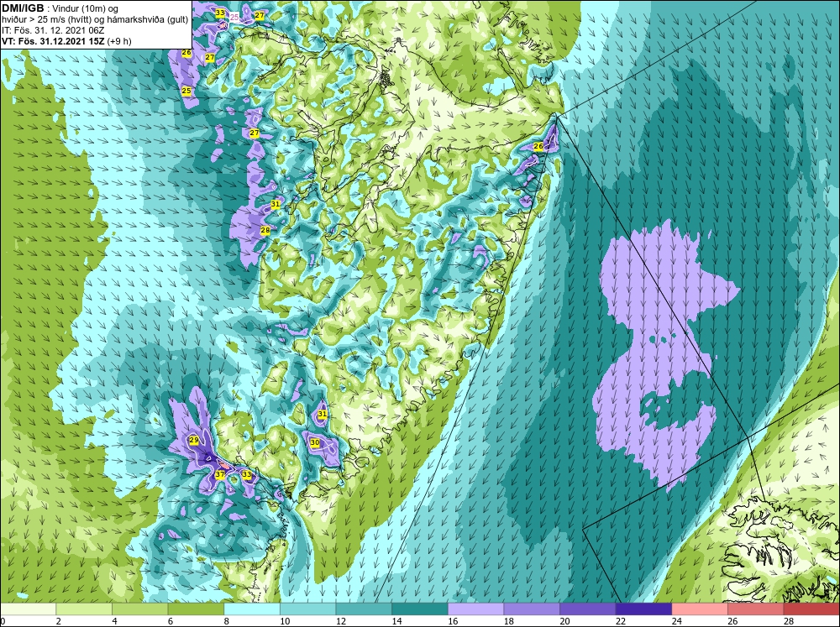Click the yellow 27 label right of white 25
Image resolution: width=840 pixels, height=627 pixels.
pyautogui.click(x=260, y=15)
